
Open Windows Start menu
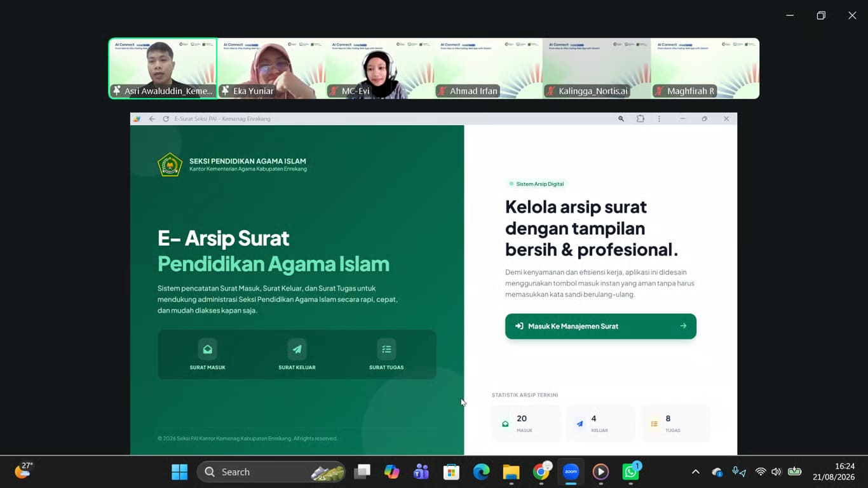tap(180, 472)
